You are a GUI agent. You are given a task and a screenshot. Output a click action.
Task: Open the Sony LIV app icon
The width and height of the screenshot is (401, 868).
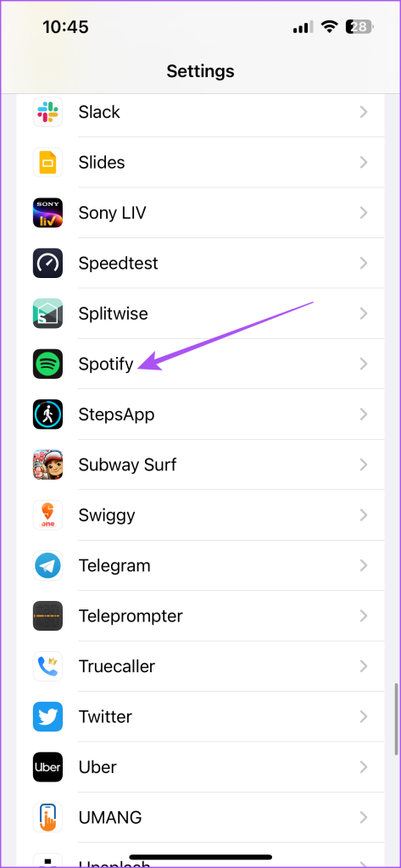pos(47,213)
